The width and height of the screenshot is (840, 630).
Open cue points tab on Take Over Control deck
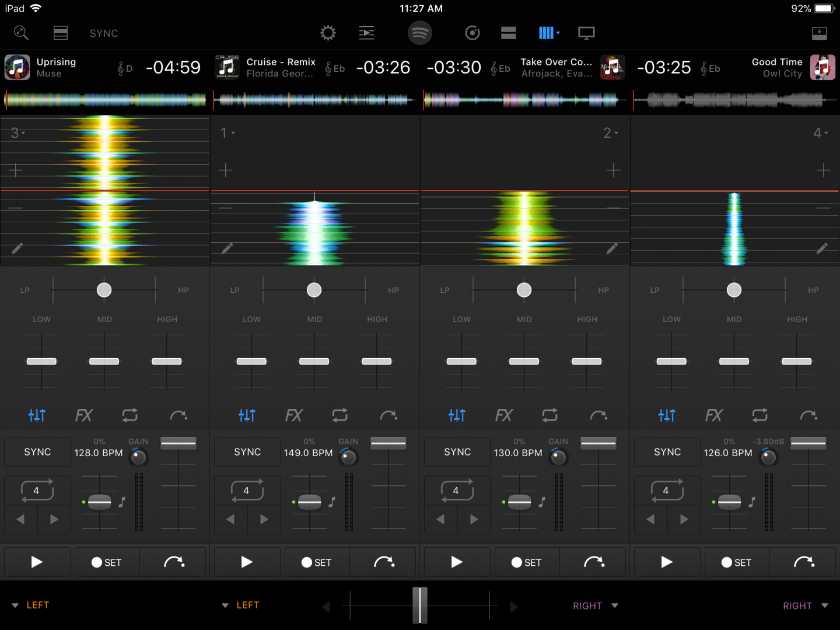click(x=598, y=415)
